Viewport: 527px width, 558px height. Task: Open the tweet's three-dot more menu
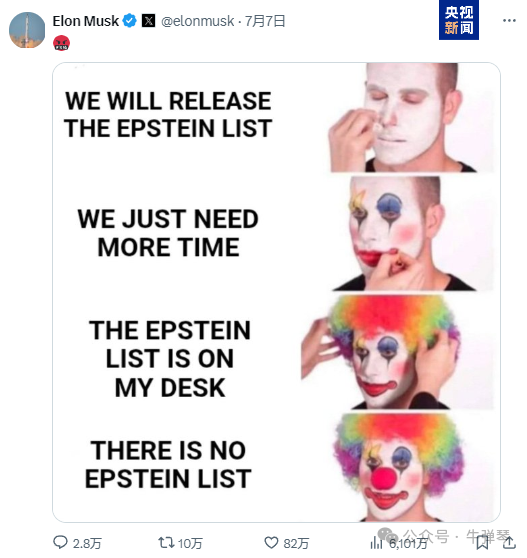509,21
